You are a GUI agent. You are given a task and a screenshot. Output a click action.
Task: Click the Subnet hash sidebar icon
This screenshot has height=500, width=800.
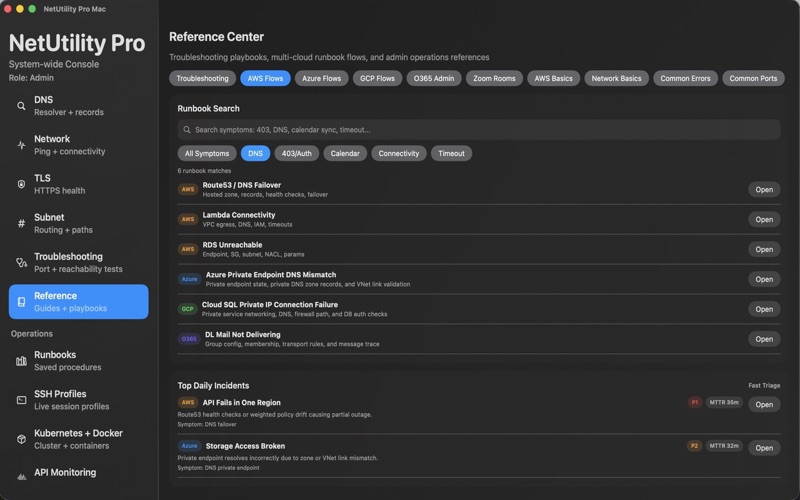21,223
